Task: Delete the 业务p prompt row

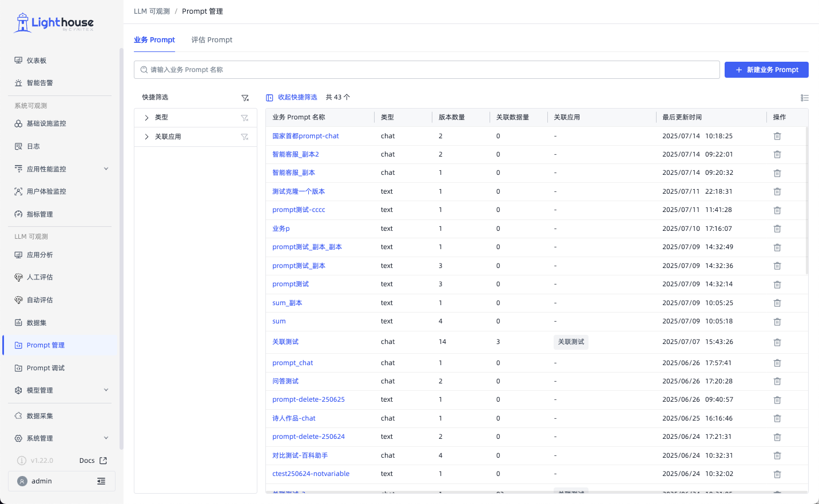Action: pos(777,229)
